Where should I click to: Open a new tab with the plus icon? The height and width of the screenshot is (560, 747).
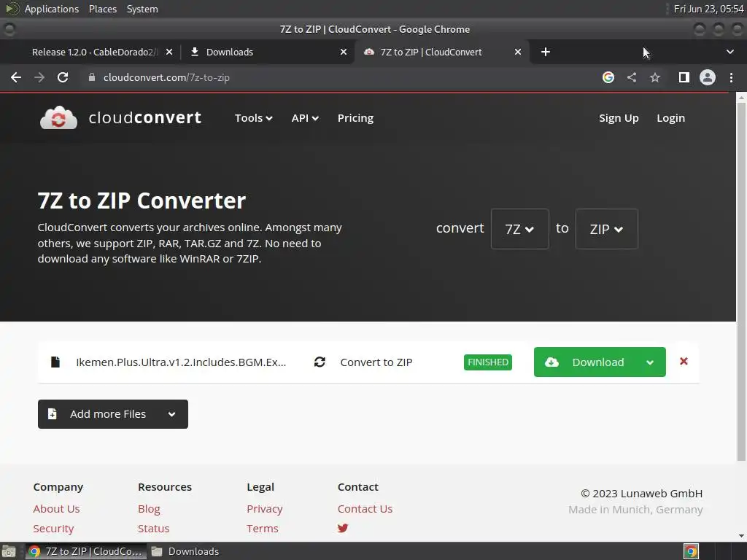[546, 52]
